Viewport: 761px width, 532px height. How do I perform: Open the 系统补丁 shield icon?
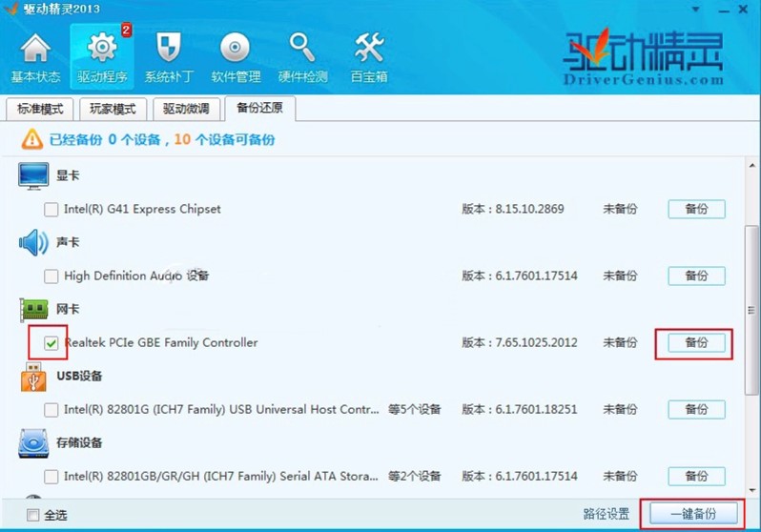coord(169,58)
